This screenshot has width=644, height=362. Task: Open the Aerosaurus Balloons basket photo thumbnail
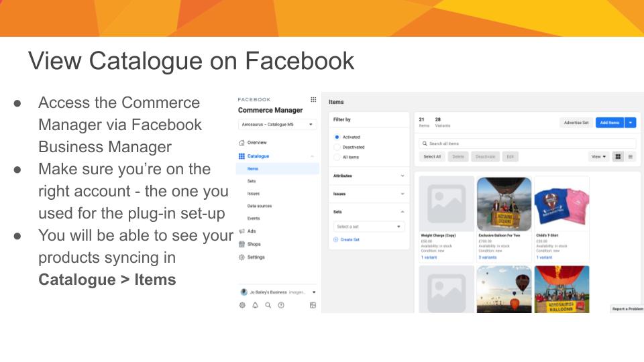(561, 290)
